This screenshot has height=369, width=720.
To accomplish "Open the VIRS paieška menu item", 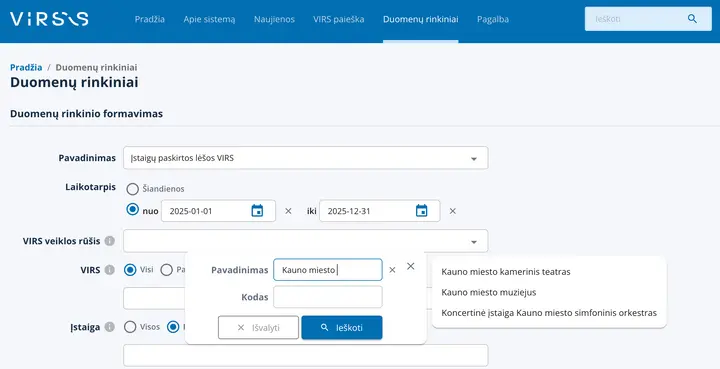I will 339,19.
